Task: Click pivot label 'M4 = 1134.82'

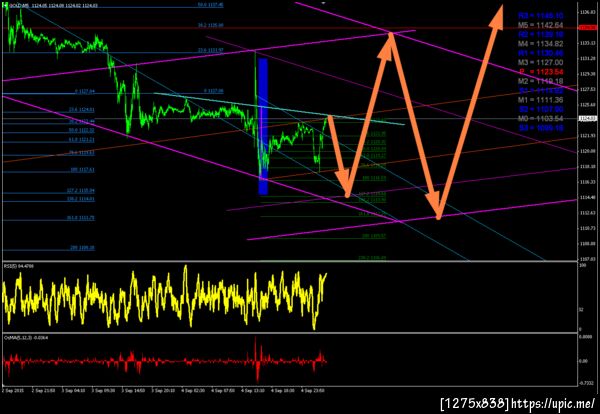Action: [540, 44]
